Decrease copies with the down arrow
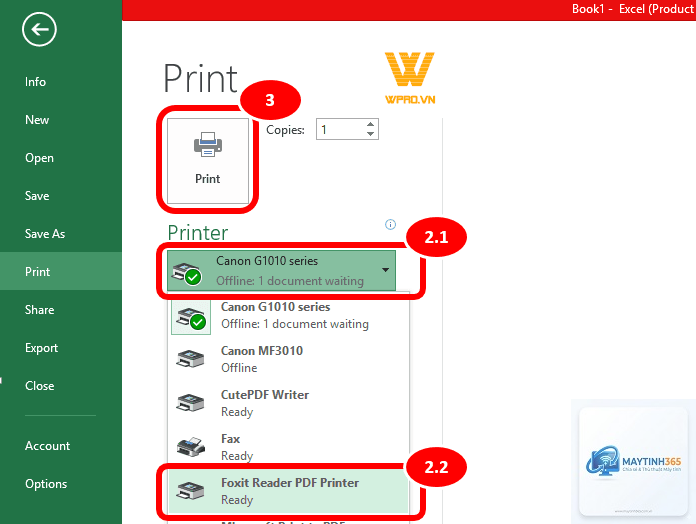The width and height of the screenshot is (696, 524). [371, 134]
